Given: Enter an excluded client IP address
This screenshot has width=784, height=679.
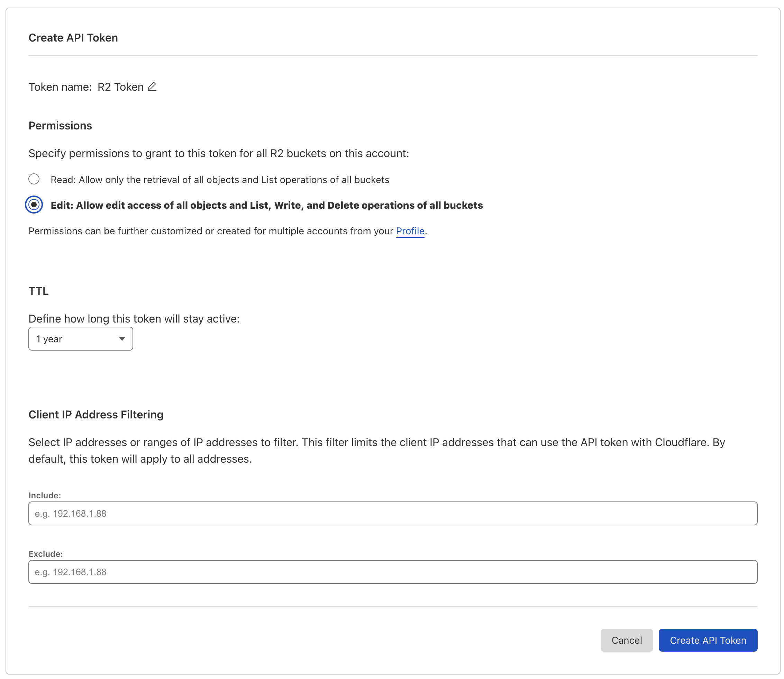Looking at the screenshot, I should [392, 572].
